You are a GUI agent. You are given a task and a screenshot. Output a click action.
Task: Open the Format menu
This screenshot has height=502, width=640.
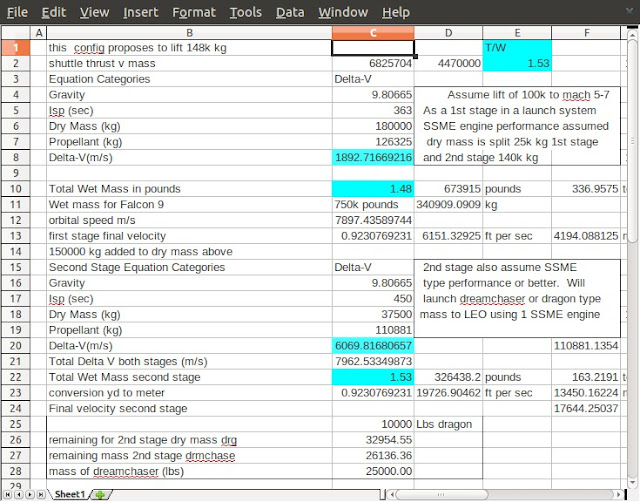point(194,12)
